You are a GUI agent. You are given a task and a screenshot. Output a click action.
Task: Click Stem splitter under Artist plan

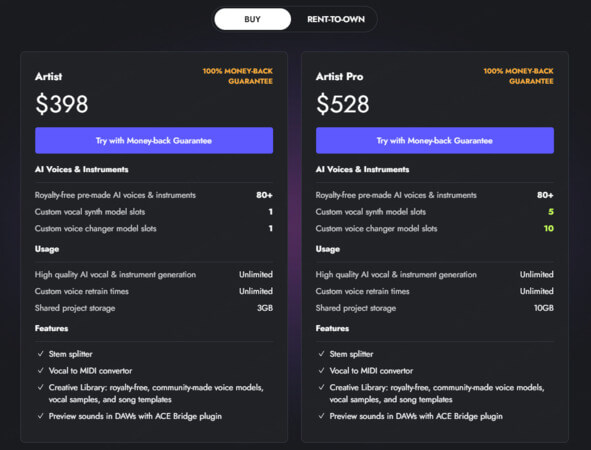(70, 354)
